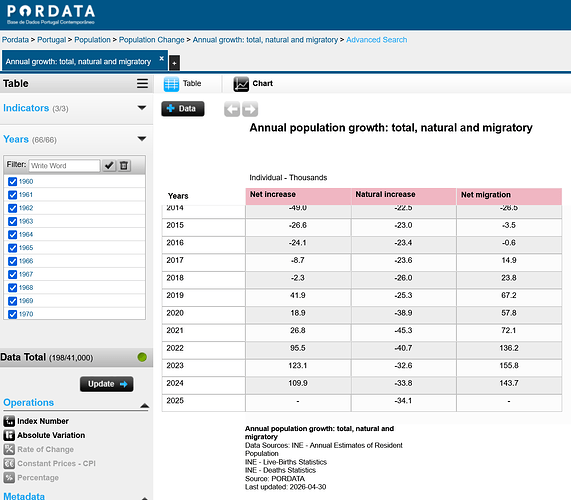Click the Absolute Variation label

(x=51, y=435)
